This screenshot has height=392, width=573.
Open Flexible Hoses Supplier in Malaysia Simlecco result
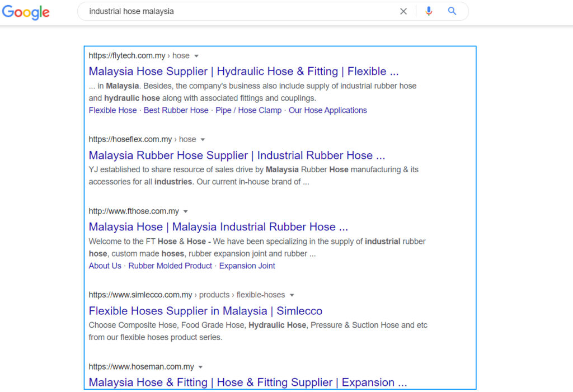click(205, 311)
